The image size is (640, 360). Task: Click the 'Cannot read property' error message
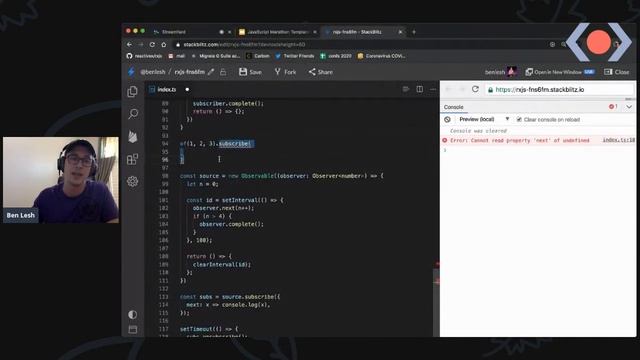pyautogui.click(x=520, y=140)
